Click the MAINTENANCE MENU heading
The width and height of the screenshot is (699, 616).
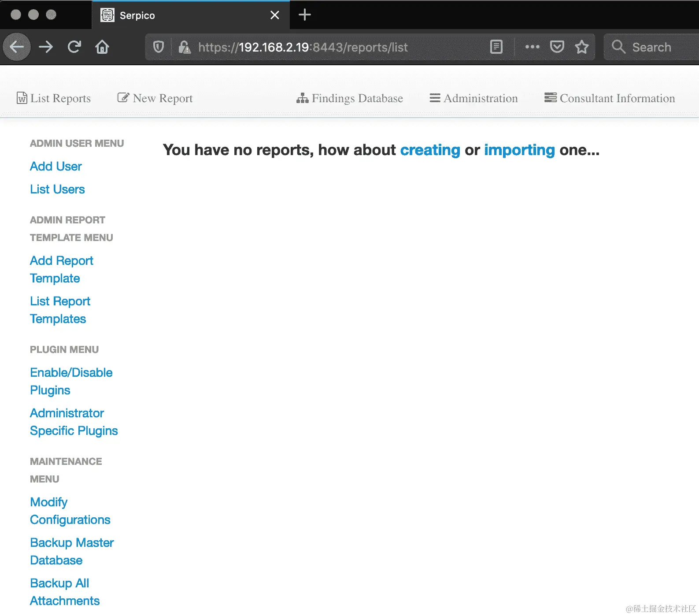(x=66, y=470)
